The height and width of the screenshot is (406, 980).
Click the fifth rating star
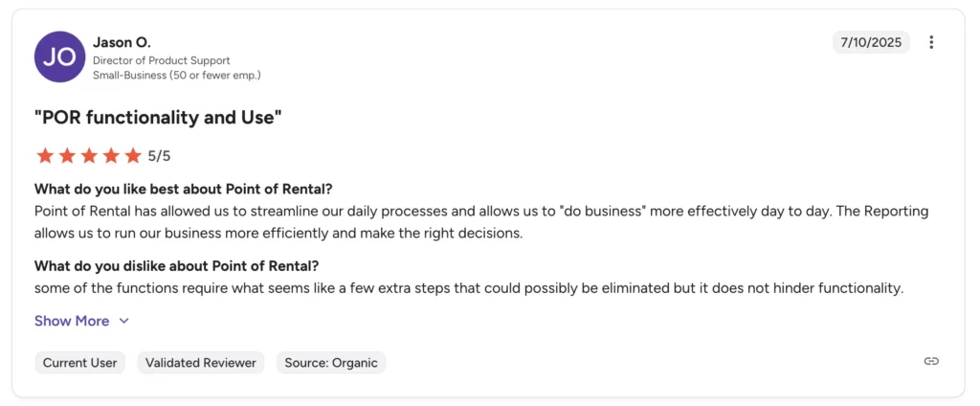(132, 155)
